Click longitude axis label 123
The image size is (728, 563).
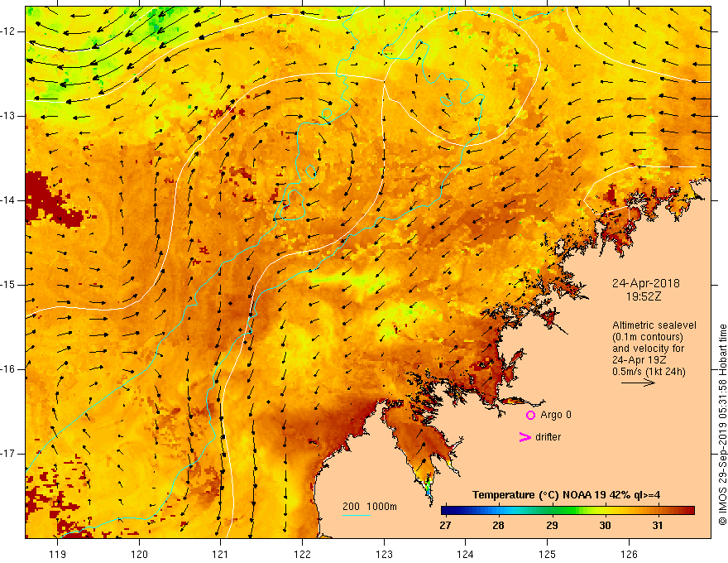coord(384,554)
